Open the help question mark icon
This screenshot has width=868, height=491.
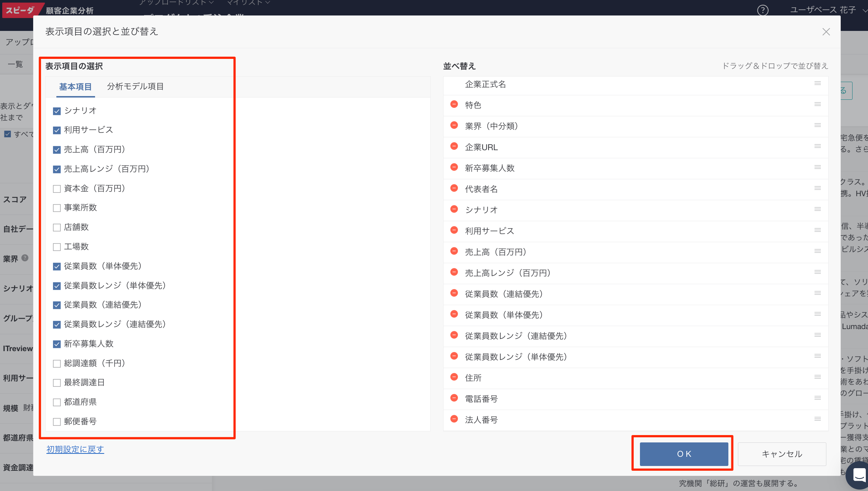[763, 10]
